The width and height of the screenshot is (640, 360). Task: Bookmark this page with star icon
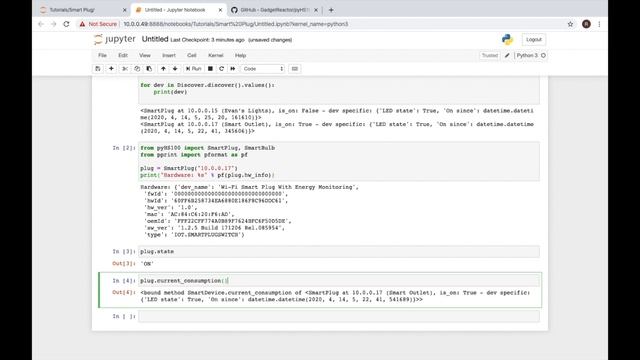pos(570,24)
